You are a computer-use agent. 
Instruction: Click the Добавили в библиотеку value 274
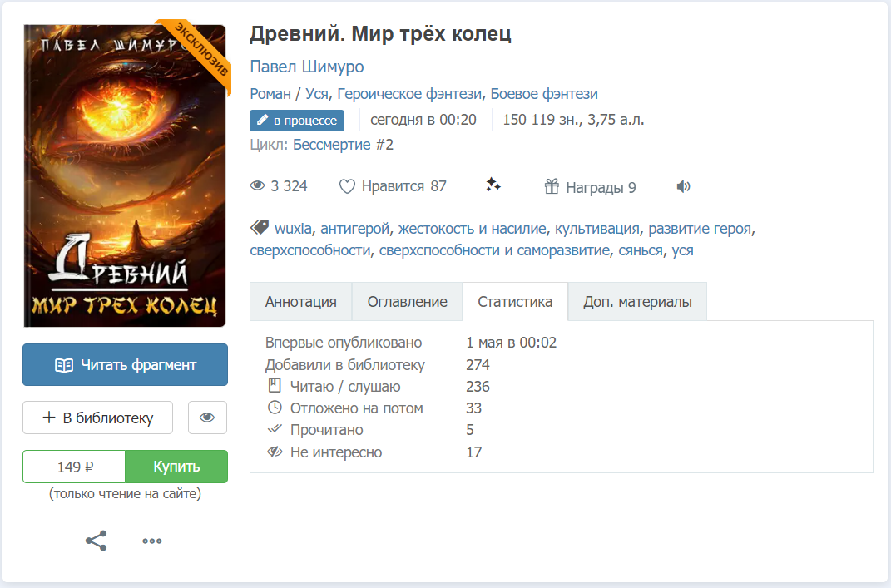click(478, 365)
